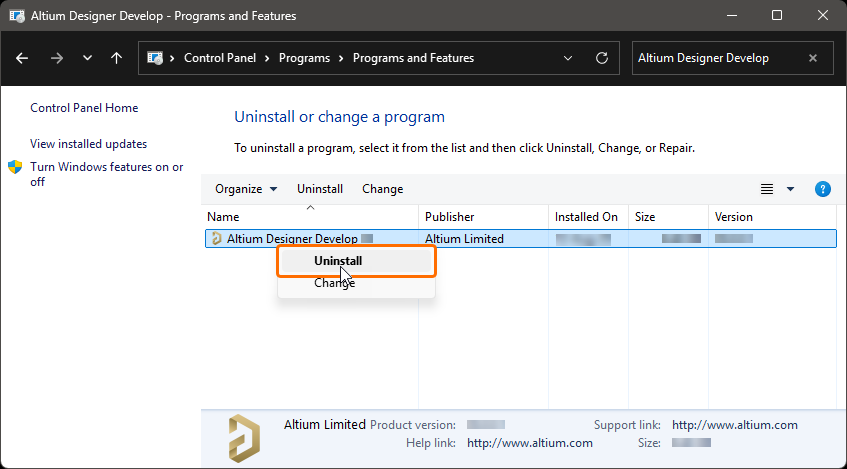
Task: Sort list by Publisher column header
Action: click(450, 217)
